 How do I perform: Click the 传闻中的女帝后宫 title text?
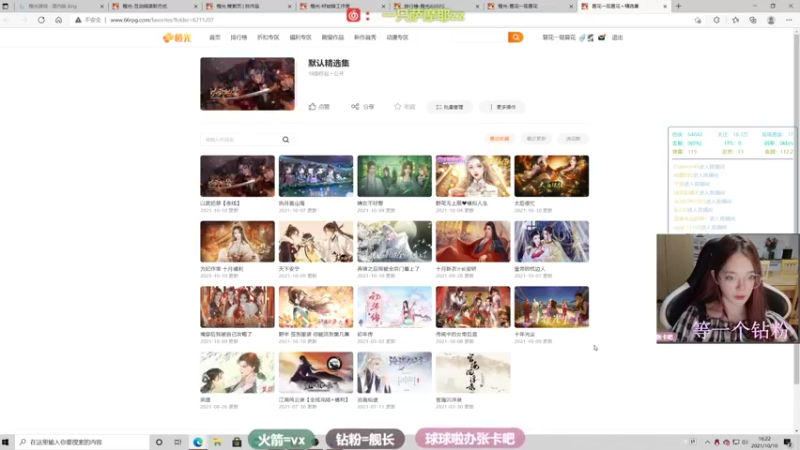[456, 334]
